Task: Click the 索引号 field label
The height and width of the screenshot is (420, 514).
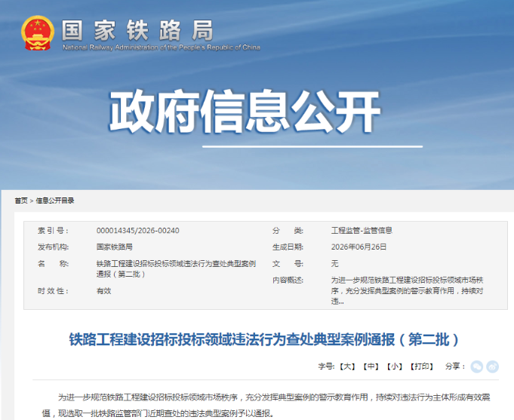Action: pyautogui.click(x=53, y=231)
